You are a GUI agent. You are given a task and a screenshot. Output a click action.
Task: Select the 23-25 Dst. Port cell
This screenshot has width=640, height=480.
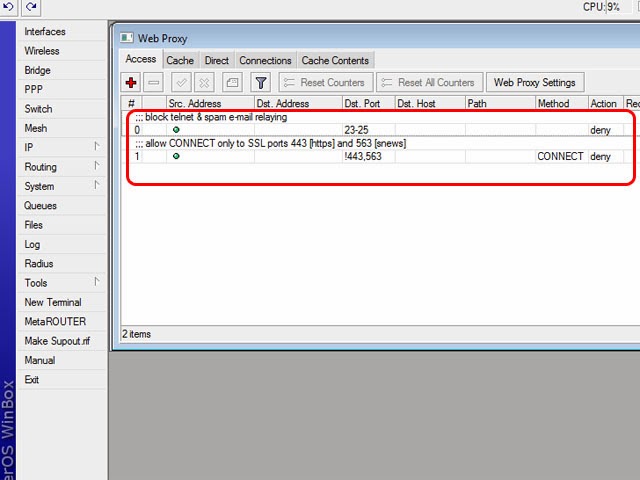click(369, 130)
